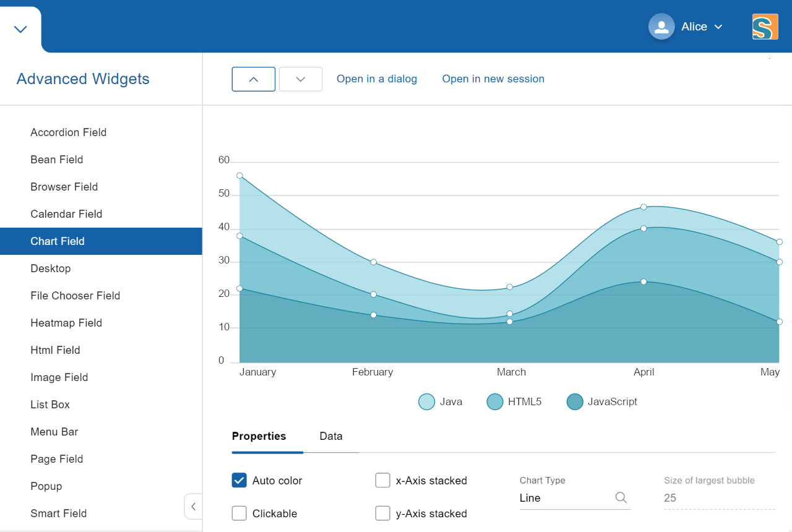Click Alice's user avatar icon
The width and height of the screenshot is (792, 532).
pos(661,27)
